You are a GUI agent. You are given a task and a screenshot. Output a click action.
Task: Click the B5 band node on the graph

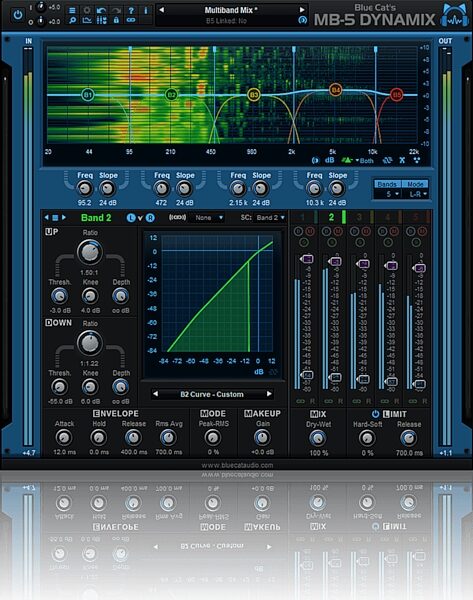(x=396, y=94)
